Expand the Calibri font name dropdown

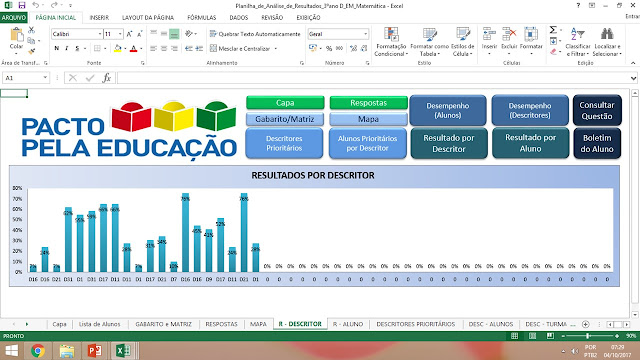[x=100, y=34]
